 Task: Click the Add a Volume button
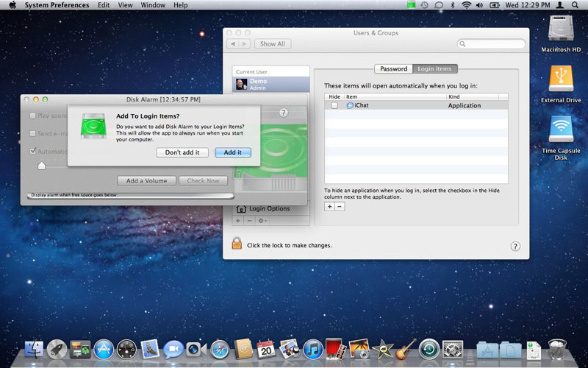146,180
